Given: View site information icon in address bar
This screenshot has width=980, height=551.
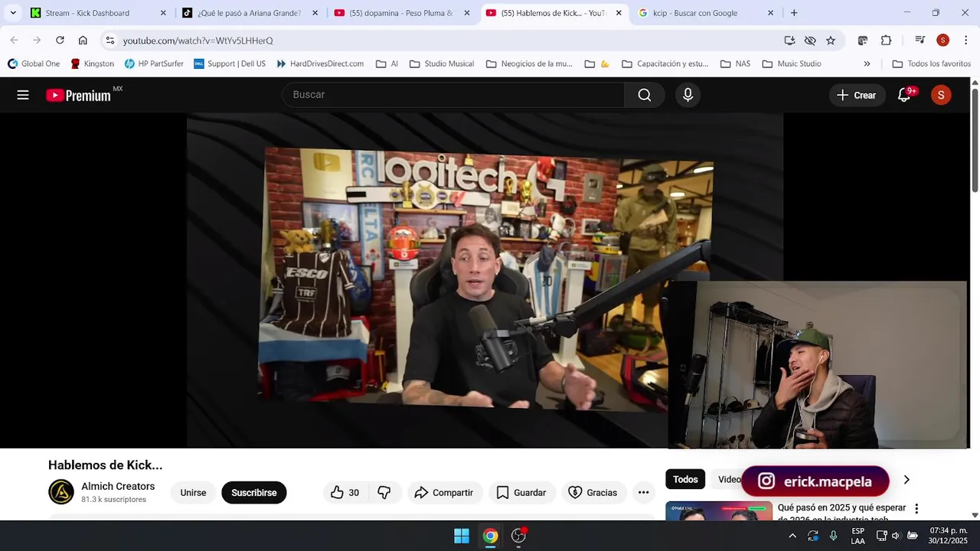Looking at the screenshot, I should coord(110,41).
